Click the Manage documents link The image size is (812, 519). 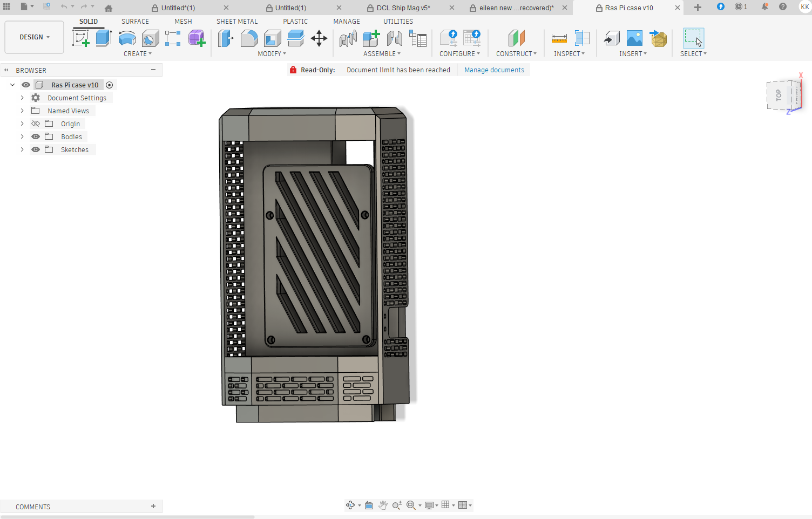pyautogui.click(x=494, y=70)
